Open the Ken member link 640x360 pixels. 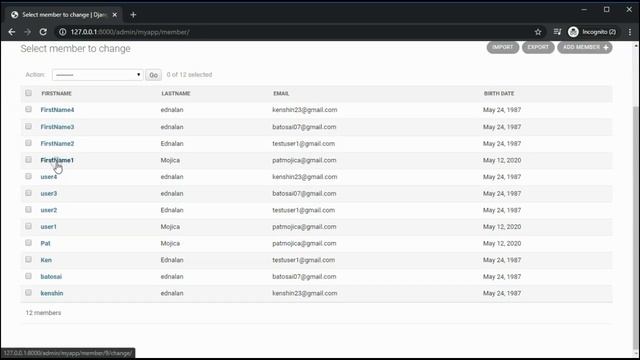(46, 260)
